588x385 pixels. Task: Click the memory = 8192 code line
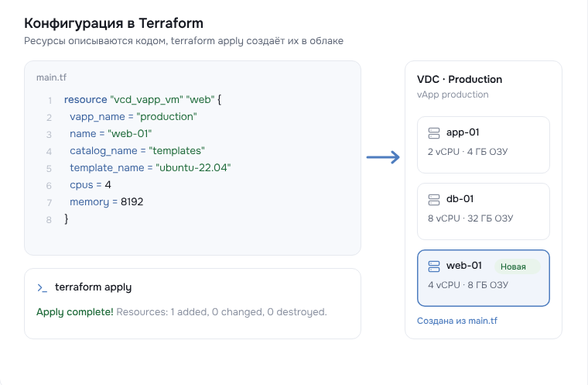(x=107, y=201)
